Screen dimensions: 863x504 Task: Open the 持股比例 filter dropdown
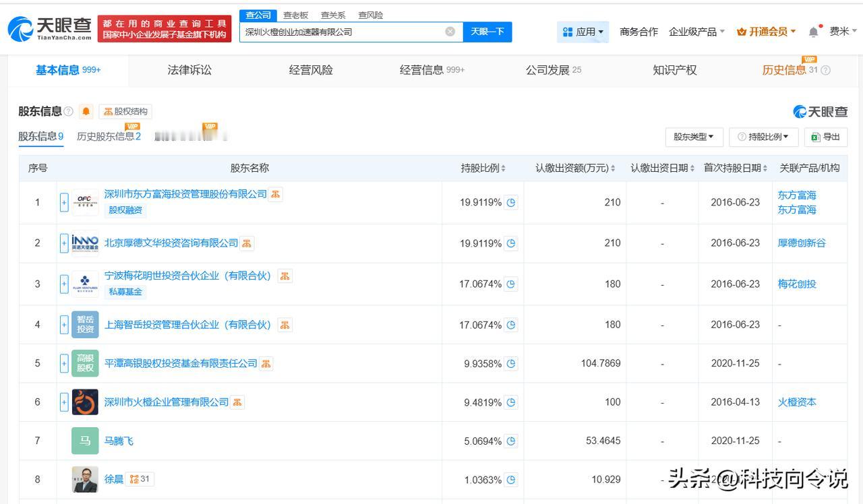coord(764,137)
